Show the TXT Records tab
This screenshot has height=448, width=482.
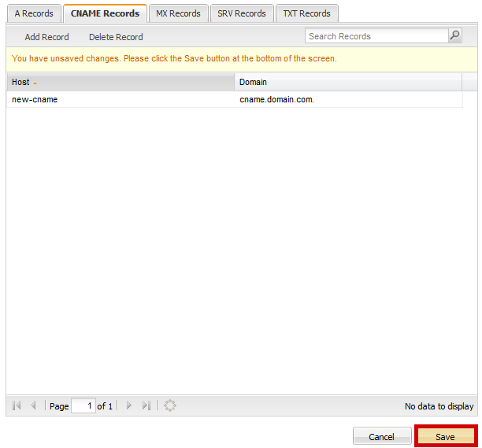coord(307,13)
